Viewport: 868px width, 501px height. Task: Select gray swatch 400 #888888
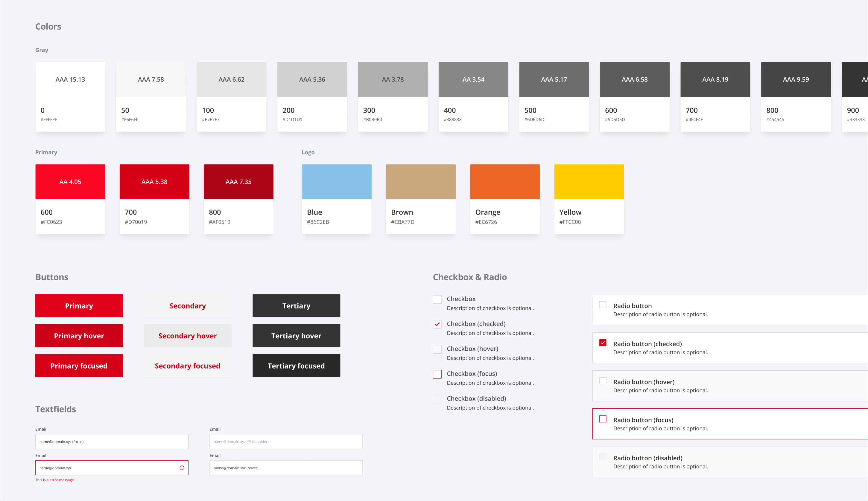[473, 97]
